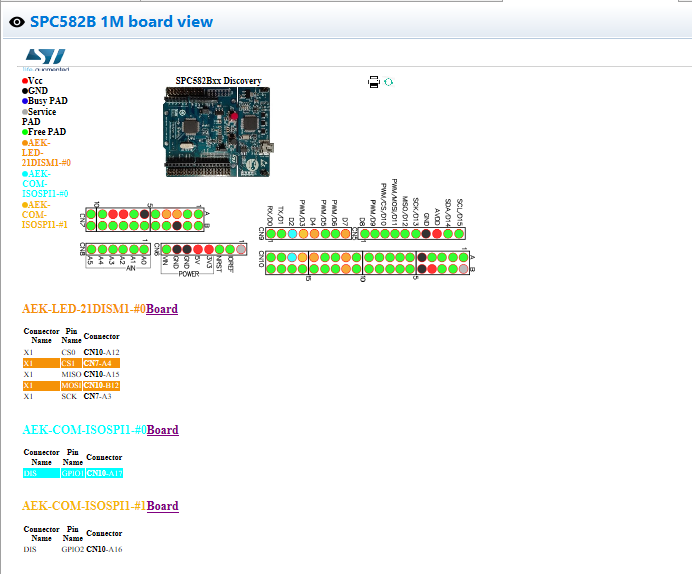
Task: Select the RX/D0 pin on CN9
Action: [271, 233]
